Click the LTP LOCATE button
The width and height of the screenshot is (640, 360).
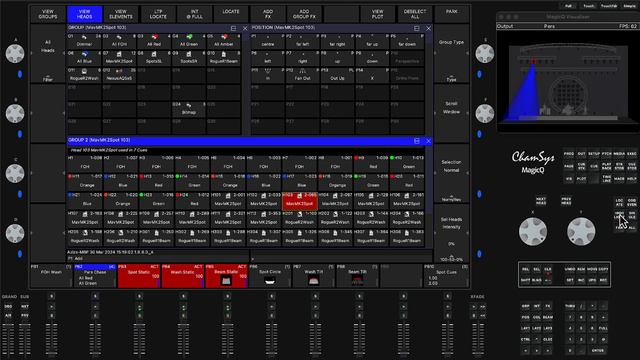click(158, 14)
